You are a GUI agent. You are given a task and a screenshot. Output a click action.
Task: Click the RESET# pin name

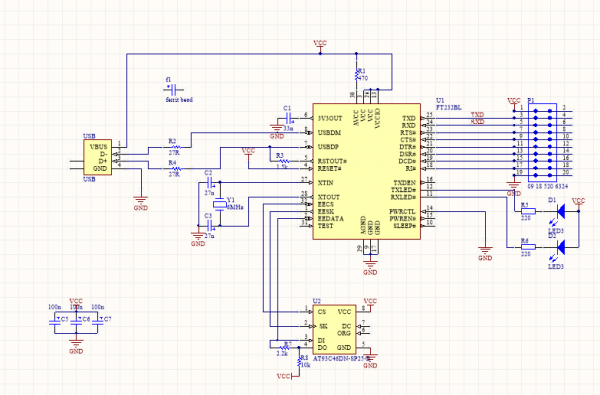[329, 168]
